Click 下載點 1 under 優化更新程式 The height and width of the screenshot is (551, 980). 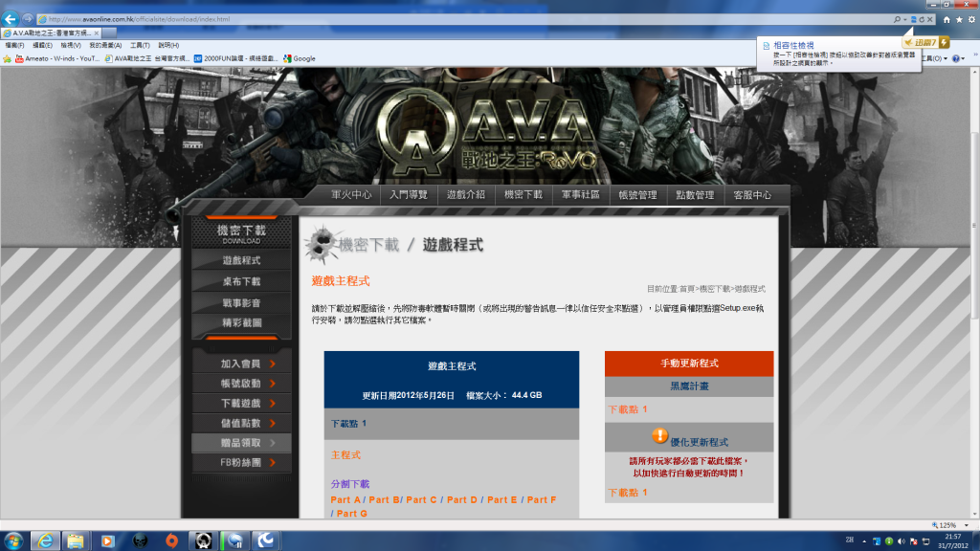click(x=628, y=493)
